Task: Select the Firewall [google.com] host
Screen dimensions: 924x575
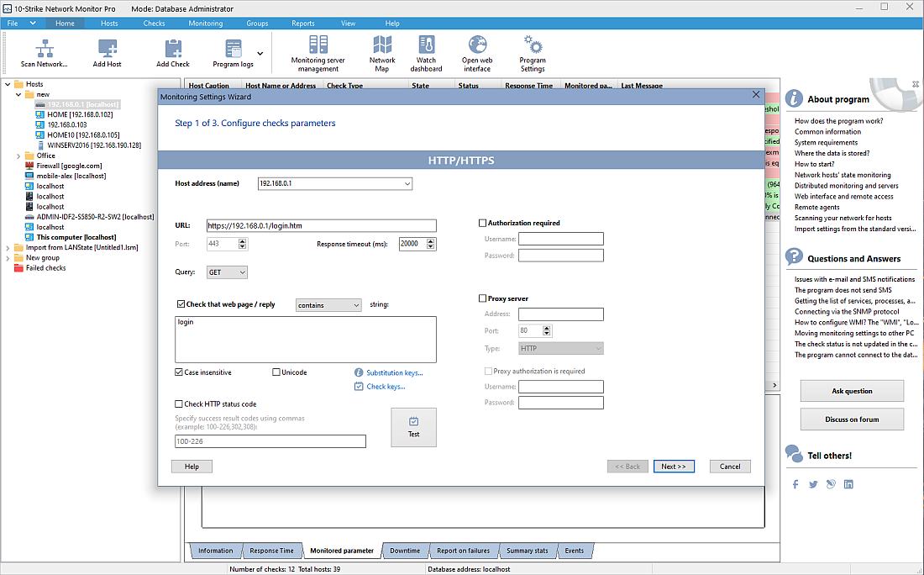Action: point(69,166)
